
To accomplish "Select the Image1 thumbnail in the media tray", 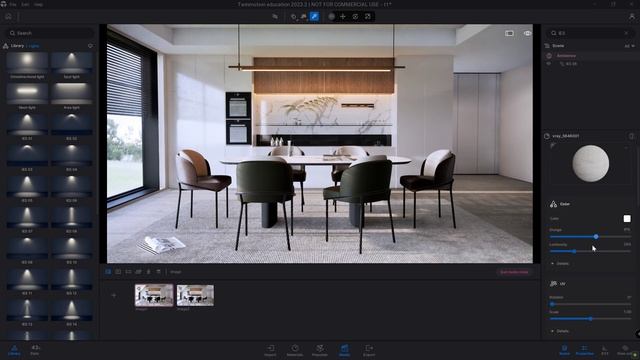I will click(x=154, y=295).
